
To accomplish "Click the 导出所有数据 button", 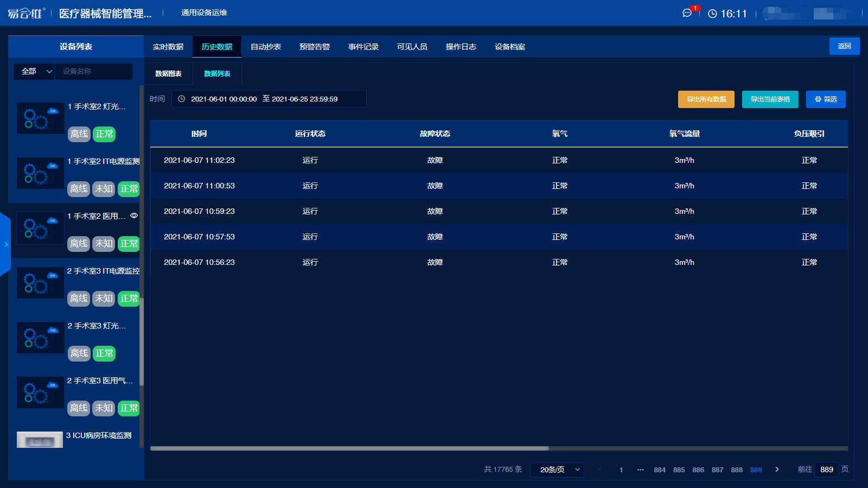I will click(706, 99).
